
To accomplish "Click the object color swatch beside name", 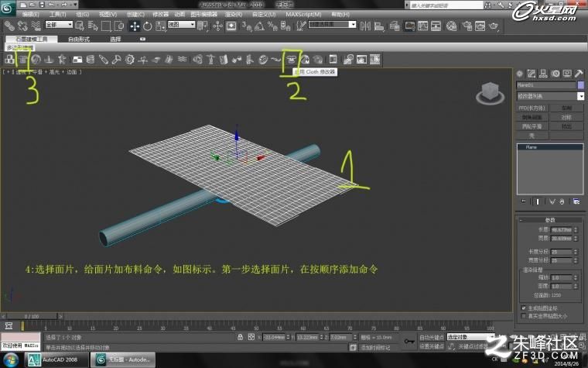I will [581, 85].
